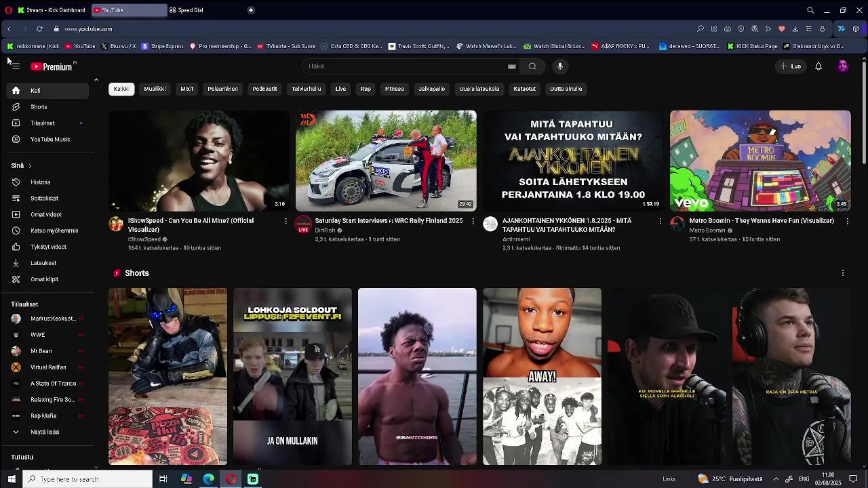Viewport: 868px width, 488px height.
Task: Open the IShowSpeed Can You Be All Mine thumbnail
Action: (x=199, y=161)
